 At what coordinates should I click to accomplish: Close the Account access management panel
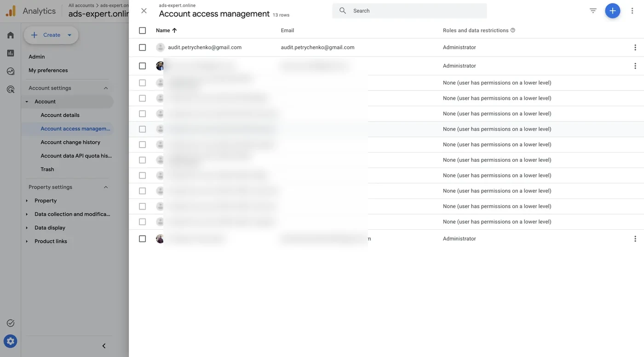144,11
